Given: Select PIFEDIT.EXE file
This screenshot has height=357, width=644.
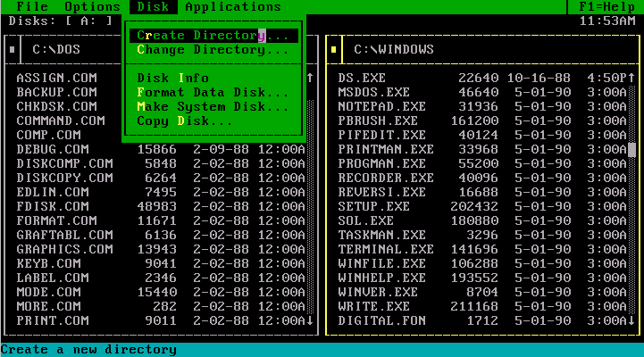Looking at the screenshot, I should (483, 135).
